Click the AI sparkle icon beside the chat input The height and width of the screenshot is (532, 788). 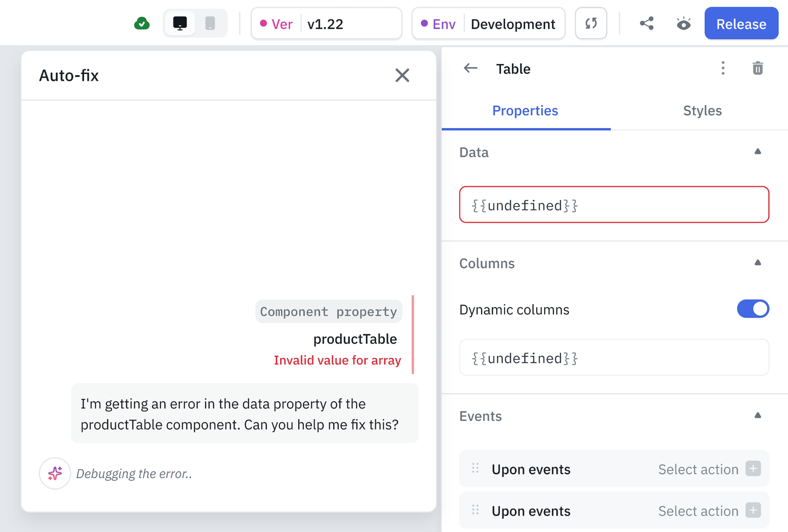(55, 473)
